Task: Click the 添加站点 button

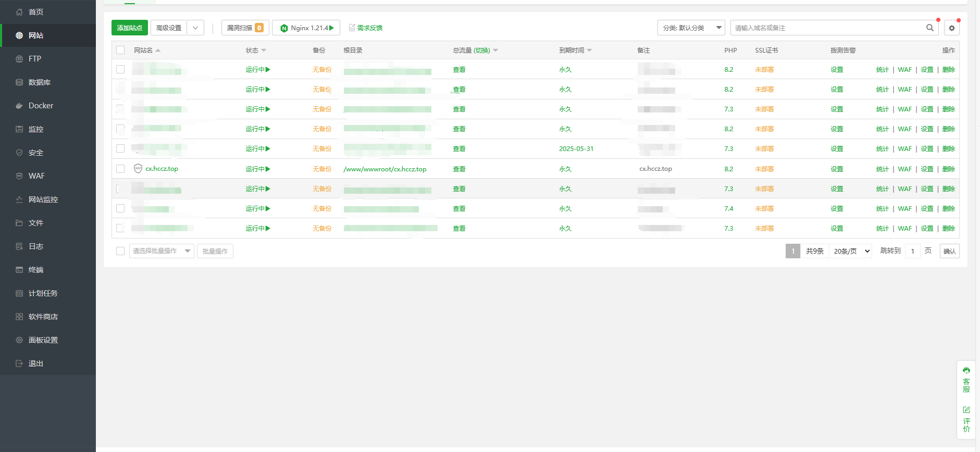Action: click(x=130, y=28)
